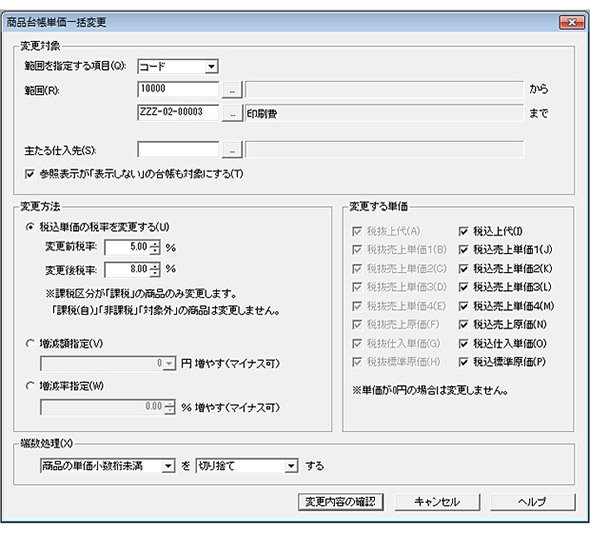The image size is (590, 533).
Task: Click the disabled 円 増やす amount dropdown arrow
Action: 169,363
